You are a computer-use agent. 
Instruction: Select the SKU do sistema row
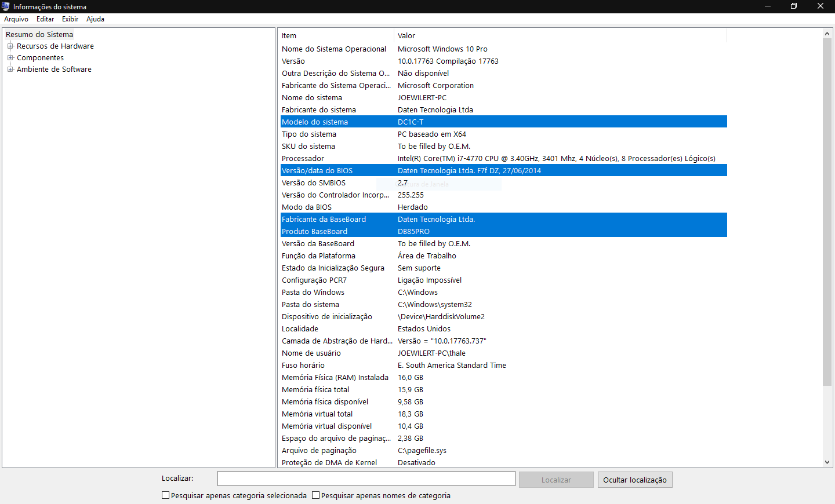tap(503, 147)
